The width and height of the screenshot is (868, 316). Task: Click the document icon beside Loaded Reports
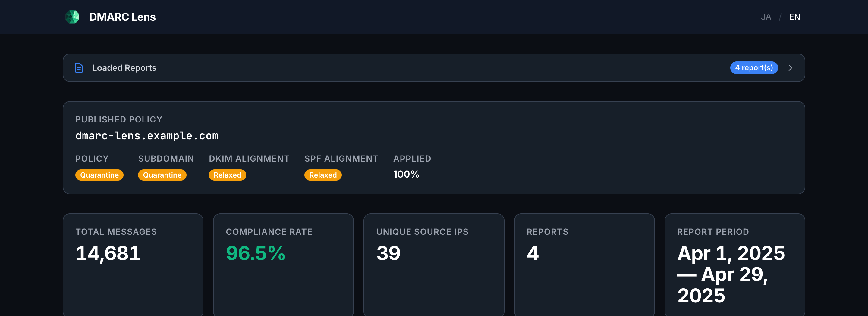click(x=79, y=68)
